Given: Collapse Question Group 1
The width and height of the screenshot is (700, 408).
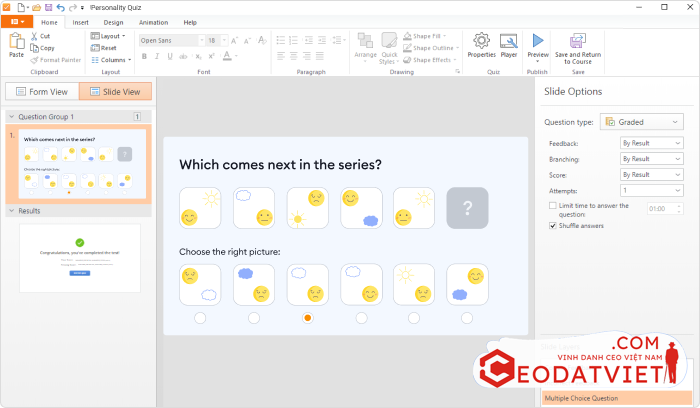Looking at the screenshot, I should click(12, 117).
